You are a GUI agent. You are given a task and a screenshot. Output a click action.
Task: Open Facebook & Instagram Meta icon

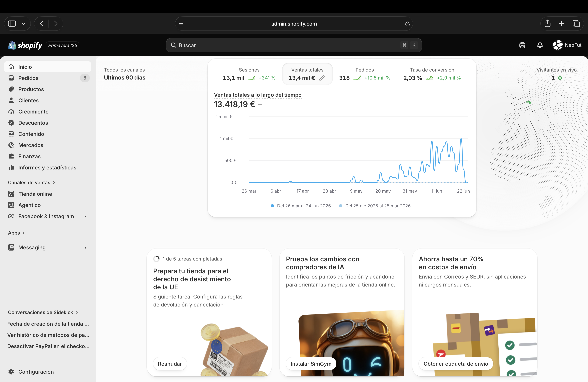(11, 216)
